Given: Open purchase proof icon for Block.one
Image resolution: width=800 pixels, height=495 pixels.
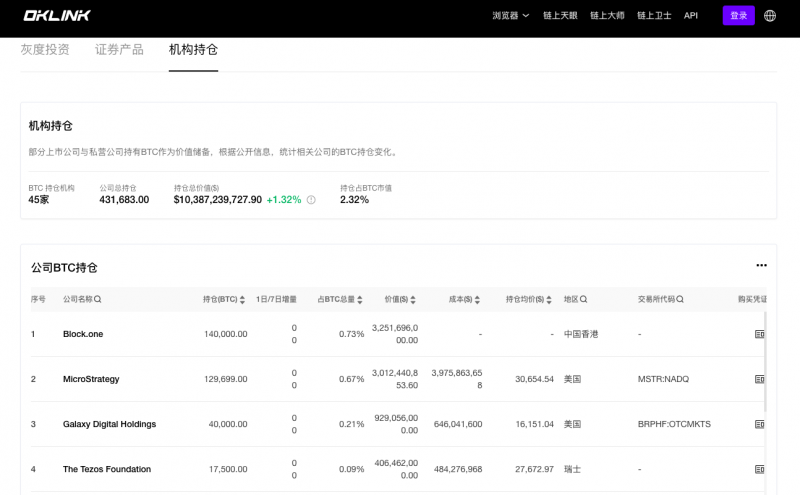Looking at the screenshot, I should (759, 334).
